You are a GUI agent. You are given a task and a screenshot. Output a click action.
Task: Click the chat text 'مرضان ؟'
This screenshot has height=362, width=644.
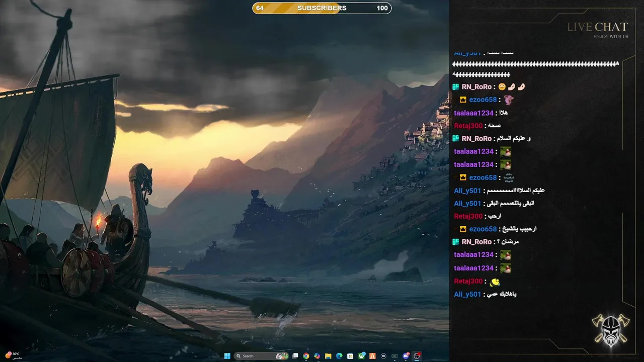tap(507, 242)
